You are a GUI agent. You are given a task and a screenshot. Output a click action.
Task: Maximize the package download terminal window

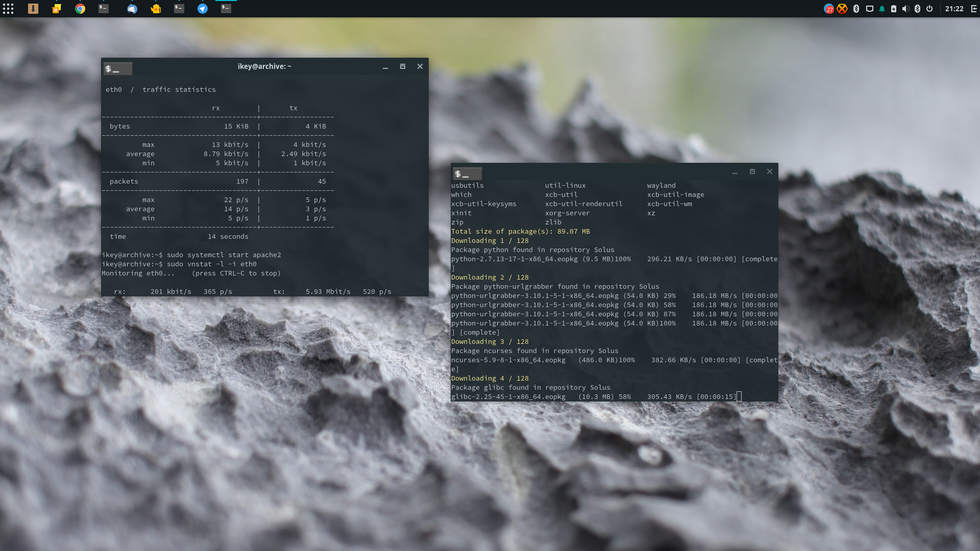click(752, 171)
